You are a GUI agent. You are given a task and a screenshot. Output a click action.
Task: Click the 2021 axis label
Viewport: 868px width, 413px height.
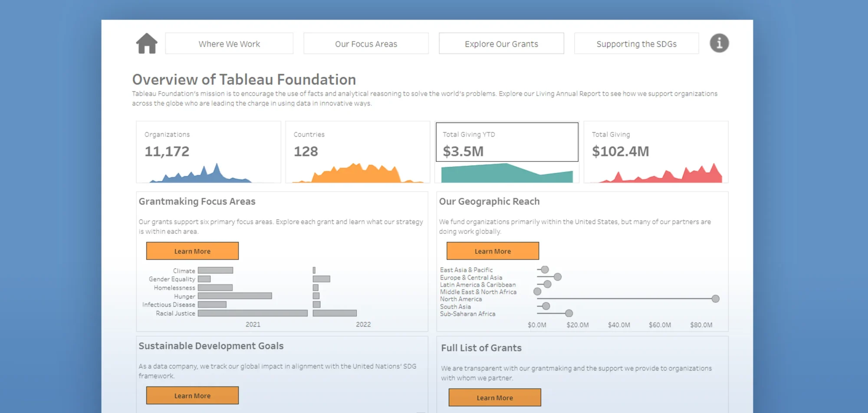point(253,324)
